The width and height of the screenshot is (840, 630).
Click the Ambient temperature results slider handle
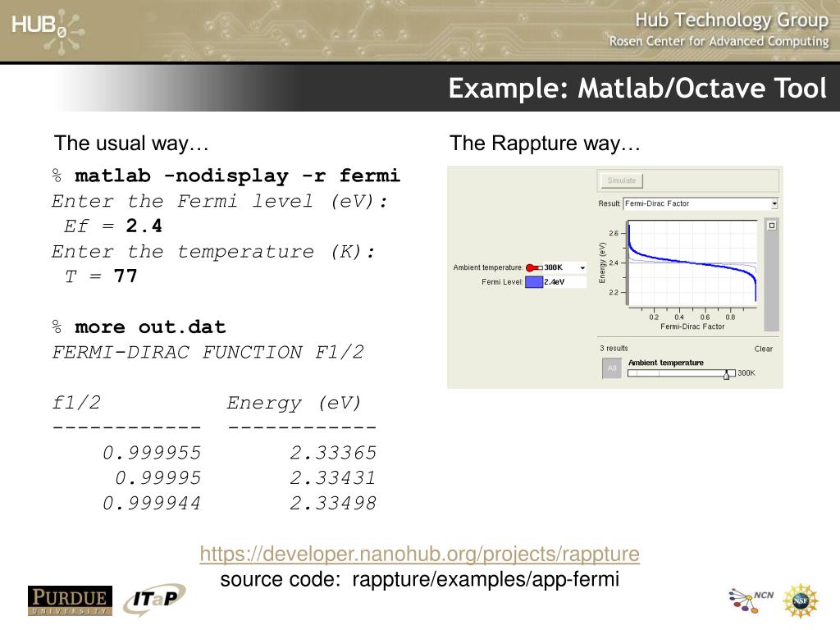[727, 374]
